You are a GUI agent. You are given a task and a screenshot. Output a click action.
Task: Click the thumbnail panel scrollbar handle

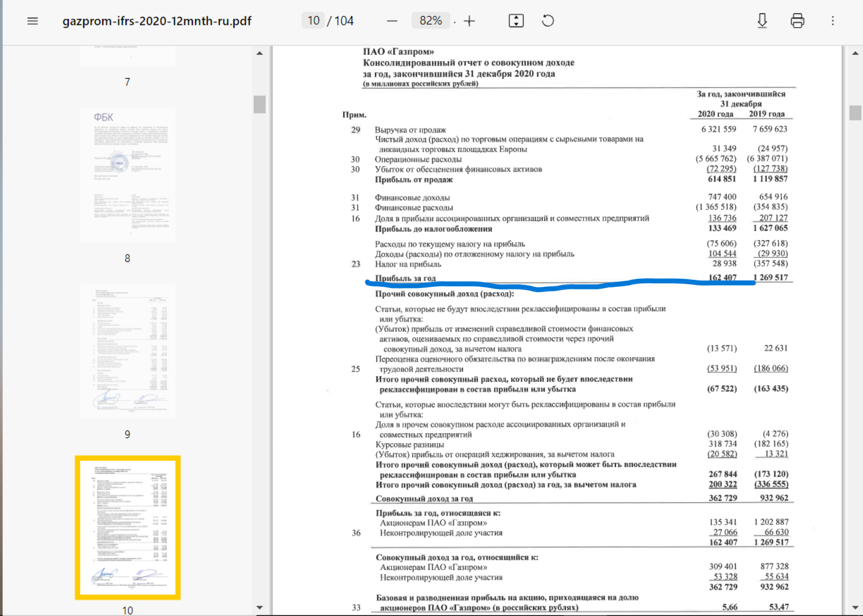pos(259,104)
